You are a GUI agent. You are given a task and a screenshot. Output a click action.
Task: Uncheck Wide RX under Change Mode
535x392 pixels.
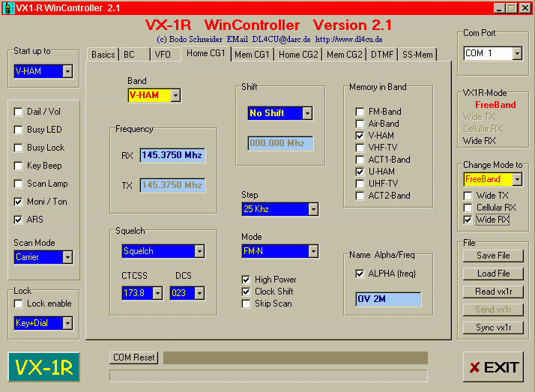pos(468,220)
